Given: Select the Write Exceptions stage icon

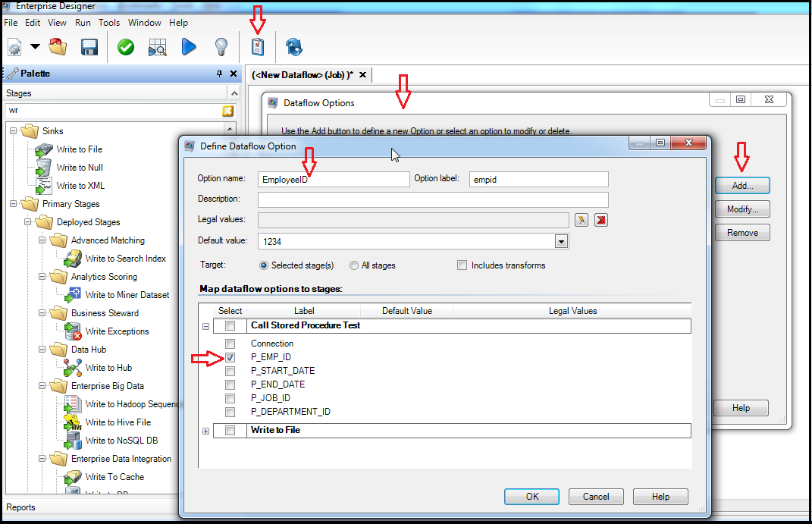Looking at the screenshot, I should (73, 331).
